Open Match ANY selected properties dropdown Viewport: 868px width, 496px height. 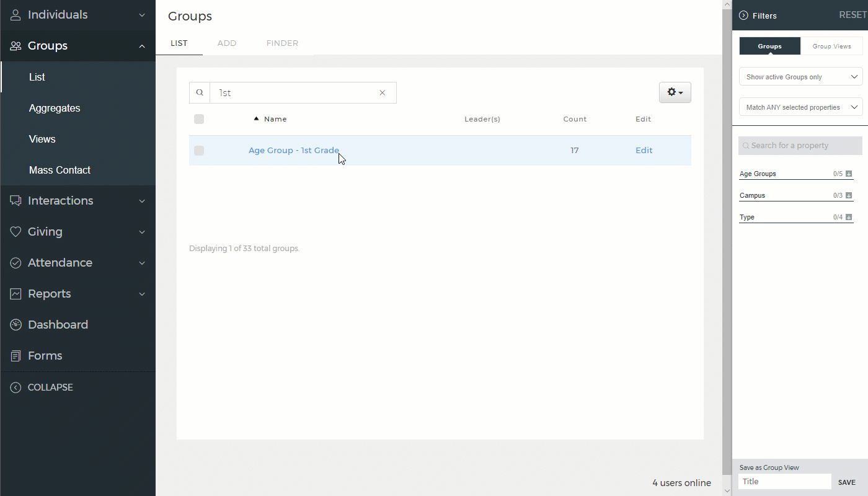(800, 107)
